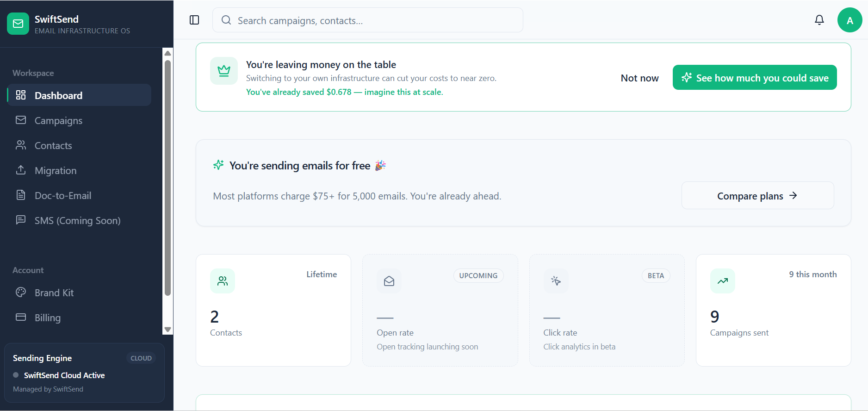Click the Doc-to-Email document icon

(21, 195)
